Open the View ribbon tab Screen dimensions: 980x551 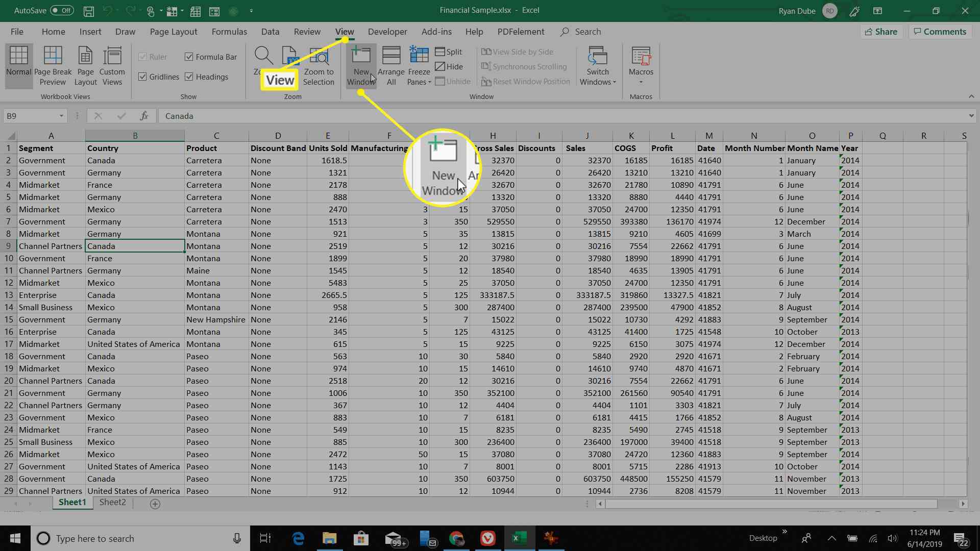pos(345,32)
